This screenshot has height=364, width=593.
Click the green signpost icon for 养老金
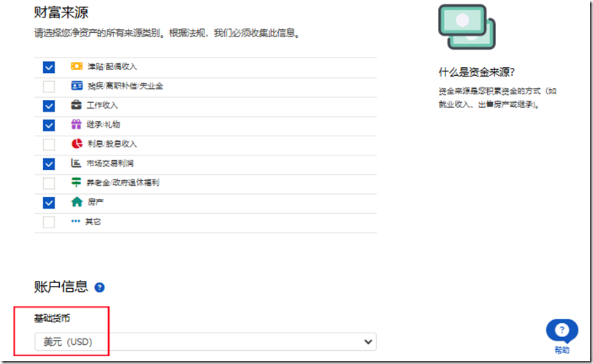(76, 182)
